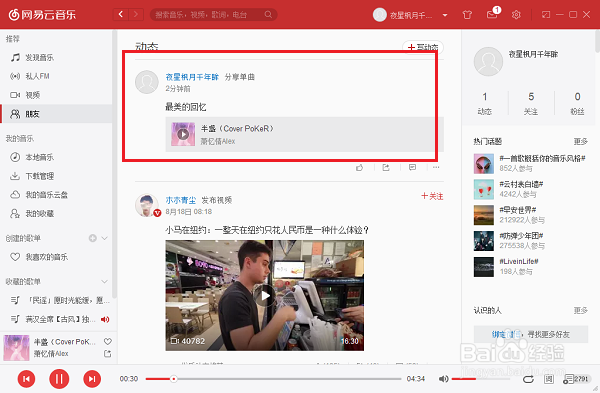Share the now playing song
Screen dimensions: 600x393
pyautogui.click(x=108, y=354)
